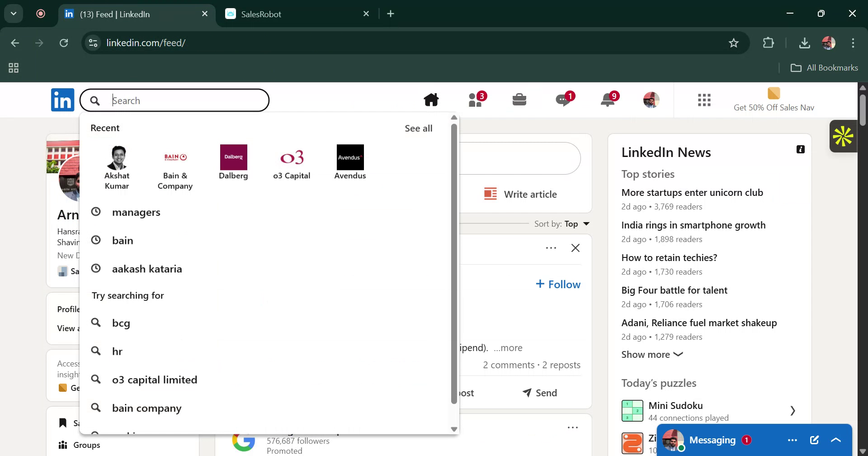Open more options on the Messaging bar
Viewport: 868px width, 456px height.
793,439
